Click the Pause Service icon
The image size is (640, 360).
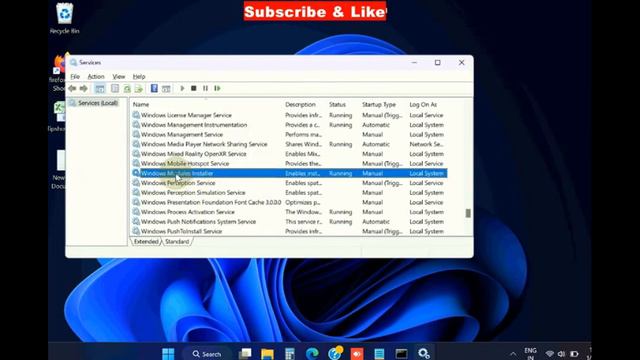[x=205, y=88]
